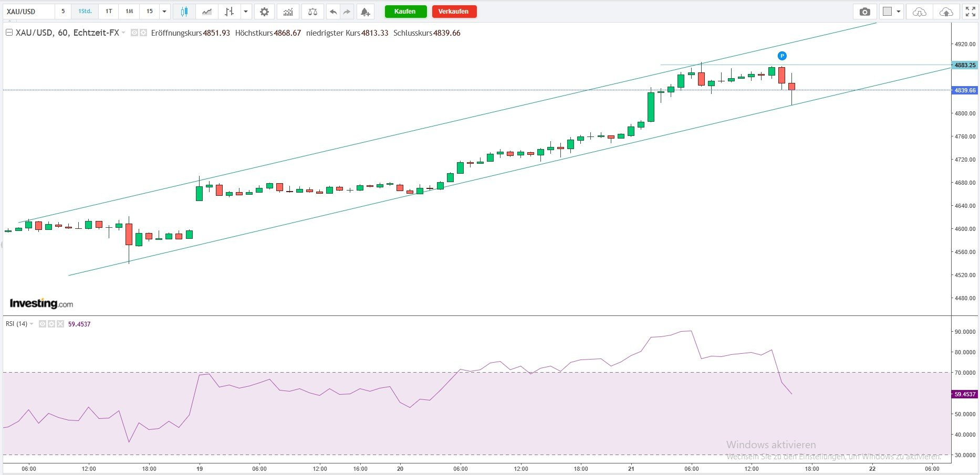Screen dimensions: 980x475
Task: Open chart settings with the gear icon
Action: click(264, 12)
